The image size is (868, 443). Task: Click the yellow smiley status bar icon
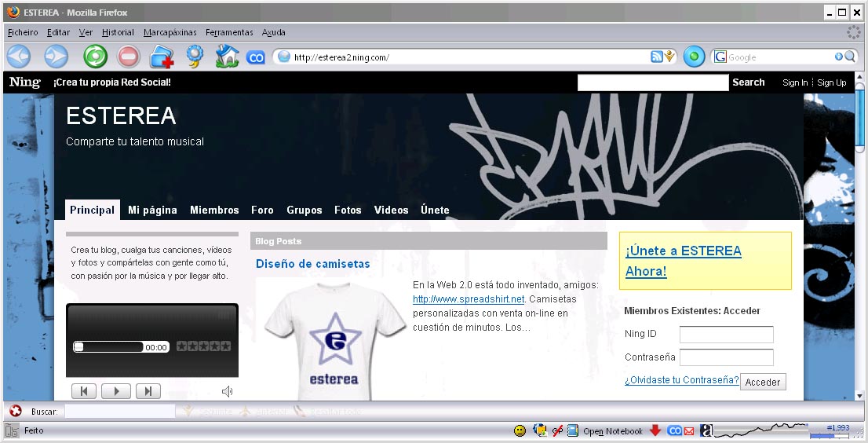coord(520,430)
